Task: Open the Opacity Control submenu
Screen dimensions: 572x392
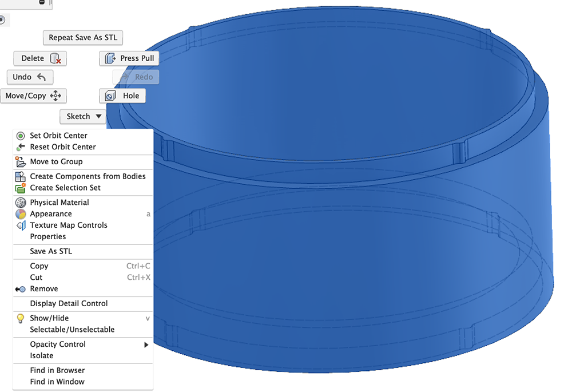Action: pos(83,345)
